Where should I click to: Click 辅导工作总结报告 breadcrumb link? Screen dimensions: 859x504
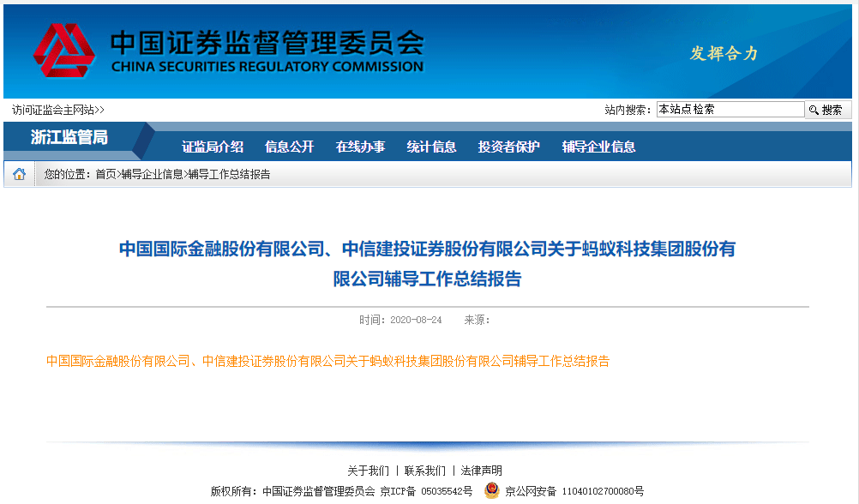pyautogui.click(x=229, y=174)
